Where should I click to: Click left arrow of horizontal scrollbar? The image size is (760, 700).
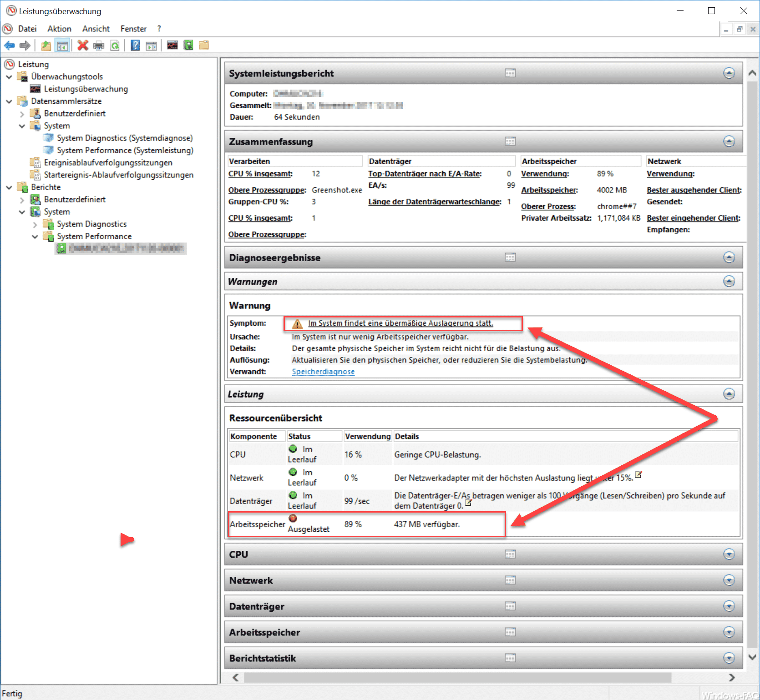tap(235, 677)
